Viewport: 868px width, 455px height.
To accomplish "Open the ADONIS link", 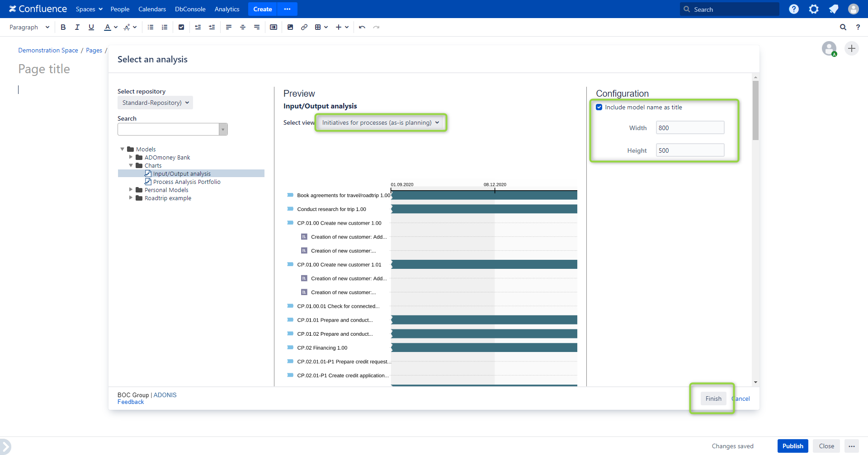I will tap(165, 395).
